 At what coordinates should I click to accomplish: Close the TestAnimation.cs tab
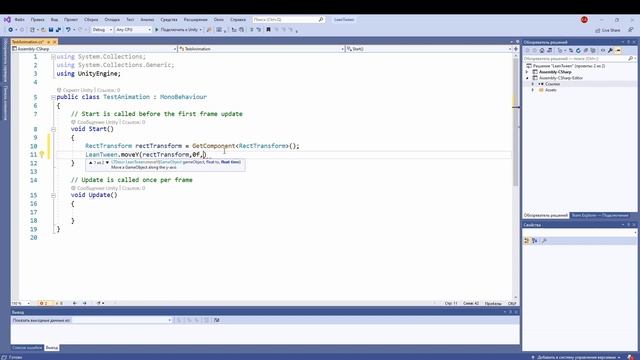55,42
